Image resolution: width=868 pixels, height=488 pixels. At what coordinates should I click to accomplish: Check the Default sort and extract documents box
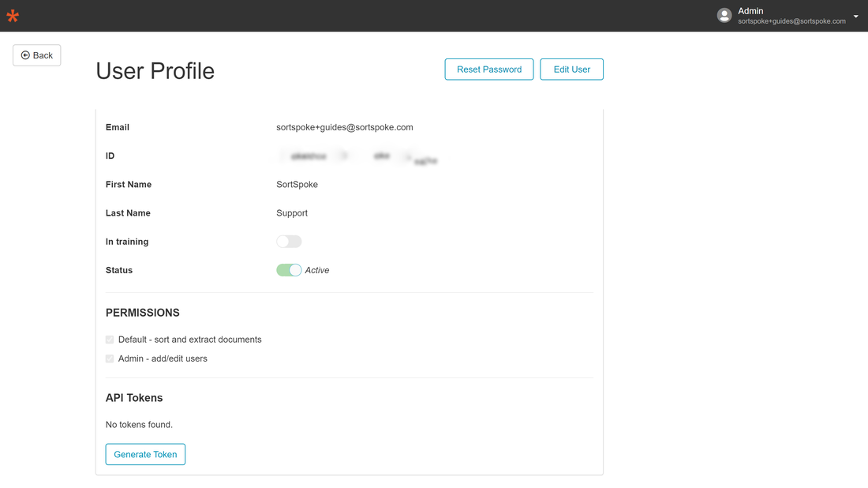[x=110, y=340]
